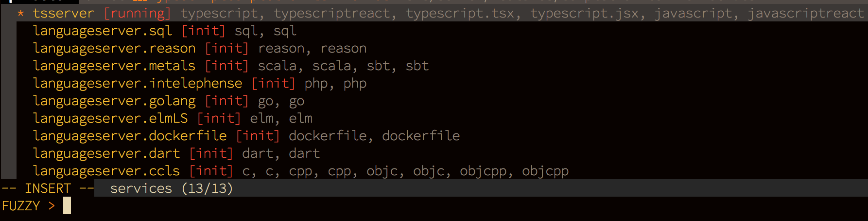868x221 pixels.
Task: Select the languageserver.golang service
Action: pyautogui.click(x=442, y=101)
